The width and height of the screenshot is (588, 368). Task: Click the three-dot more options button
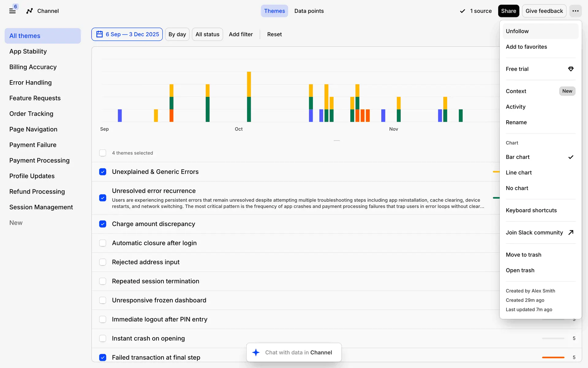coord(575,11)
